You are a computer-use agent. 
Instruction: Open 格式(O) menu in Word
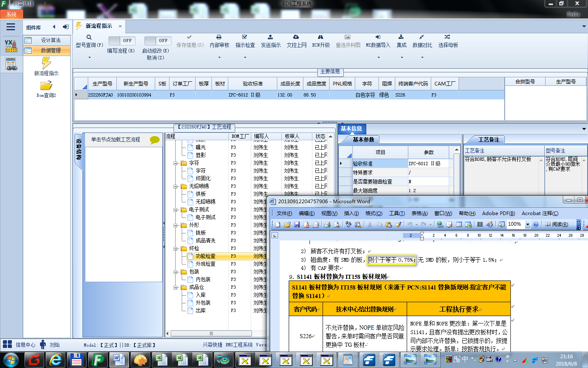(x=374, y=213)
